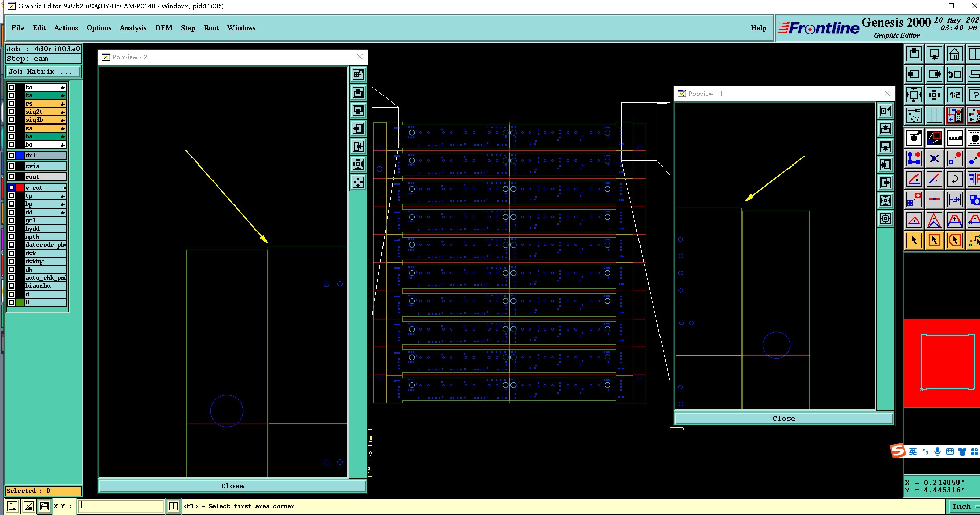
Task: Click the zoom out shrink icon
Action: pyautogui.click(x=934, y=95)
